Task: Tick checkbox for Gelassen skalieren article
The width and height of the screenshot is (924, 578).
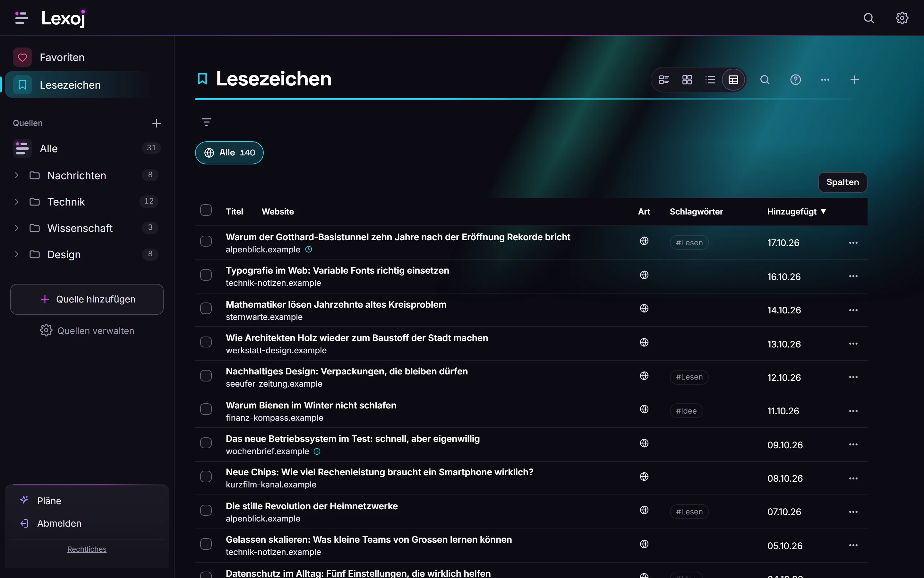Action: coord(206,544)
